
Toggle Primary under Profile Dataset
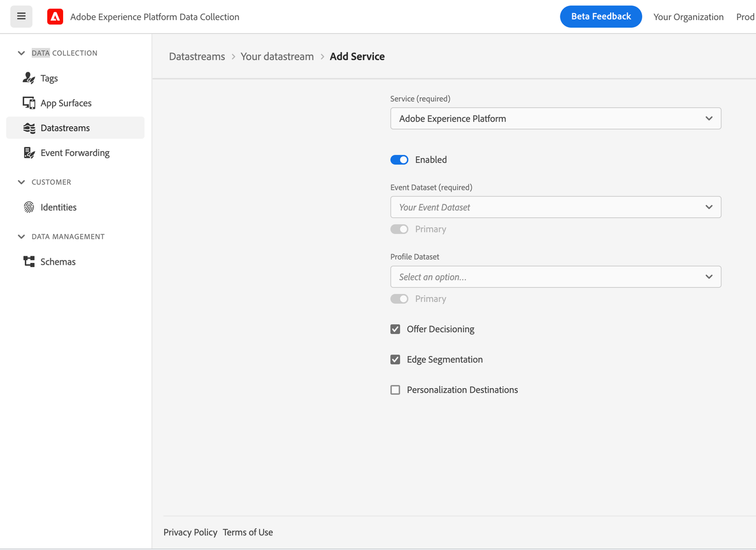(399, 299)
